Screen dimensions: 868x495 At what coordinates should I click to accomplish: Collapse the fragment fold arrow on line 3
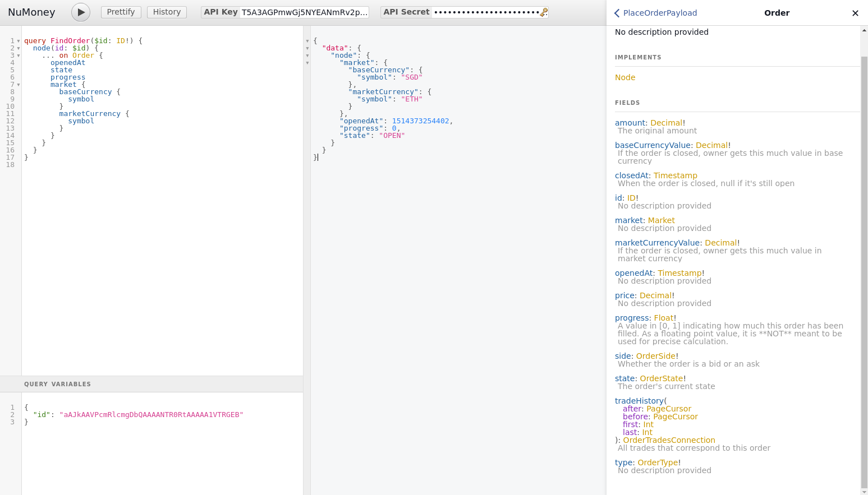point(19,55)
